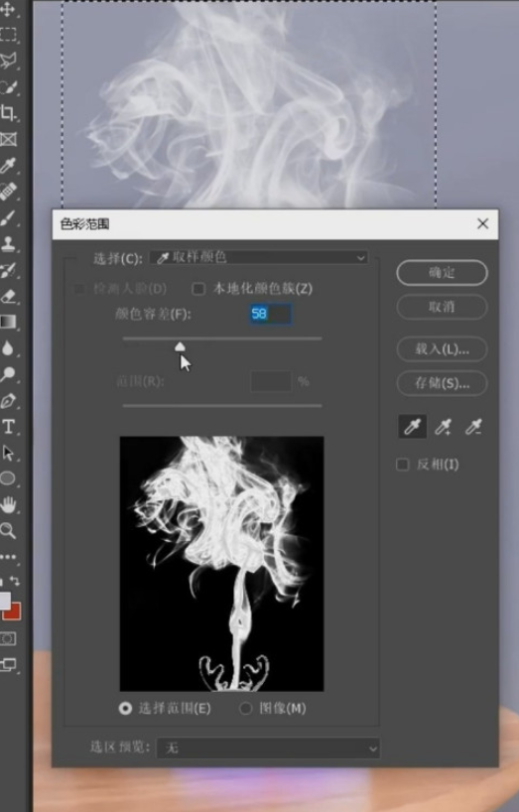
Task: Click the red background color swatch
Action: tap(13, 612)
